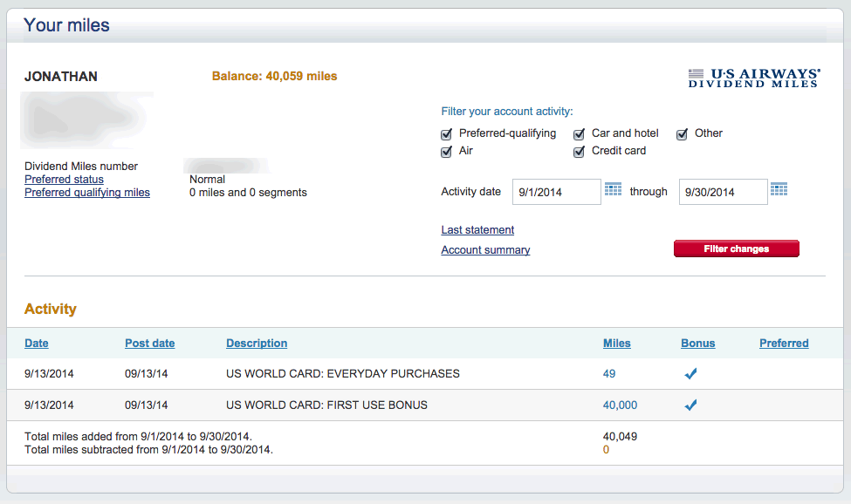Click bonus checkmark in FIRST USE BONUS row
Viewport: 851px width, 504px height.
tap(690, 405)
